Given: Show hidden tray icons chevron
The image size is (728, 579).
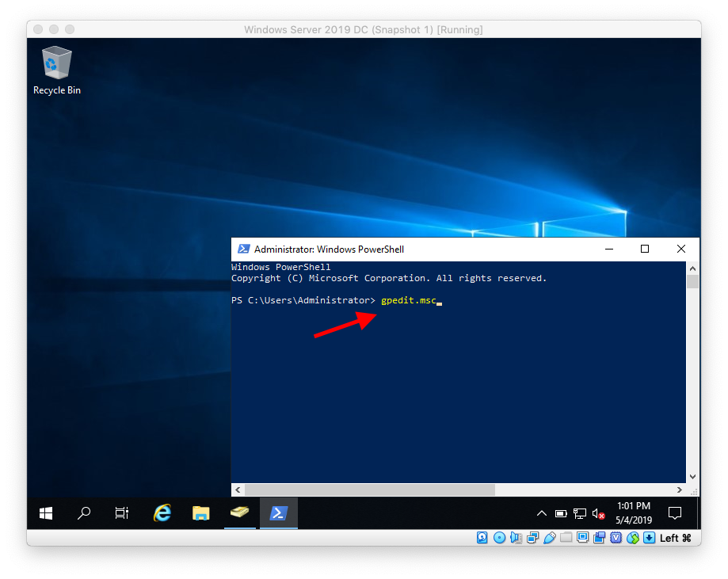Looking at the screenshot, I should 541,513.
